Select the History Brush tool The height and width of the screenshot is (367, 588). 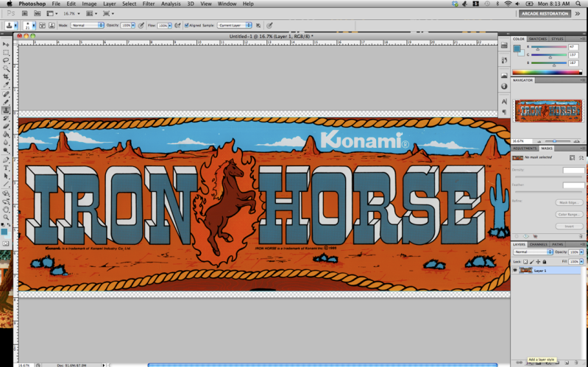click(x=6, y=118)
